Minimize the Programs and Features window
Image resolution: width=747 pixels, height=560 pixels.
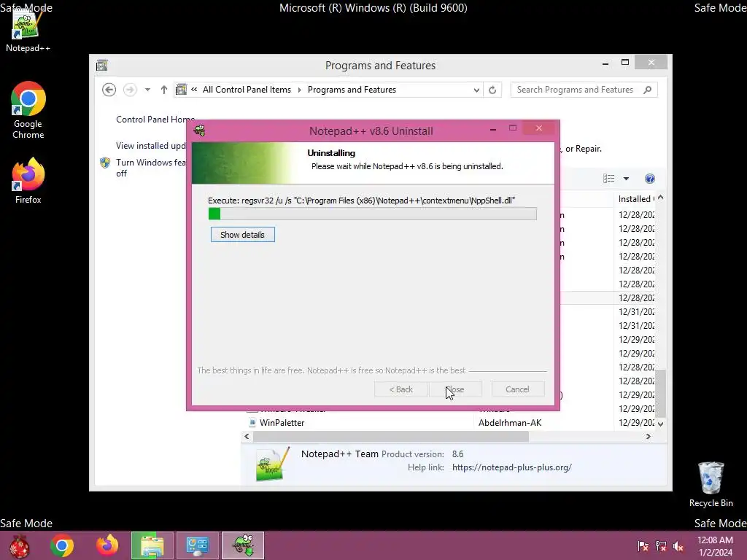[x=605, y=63]
